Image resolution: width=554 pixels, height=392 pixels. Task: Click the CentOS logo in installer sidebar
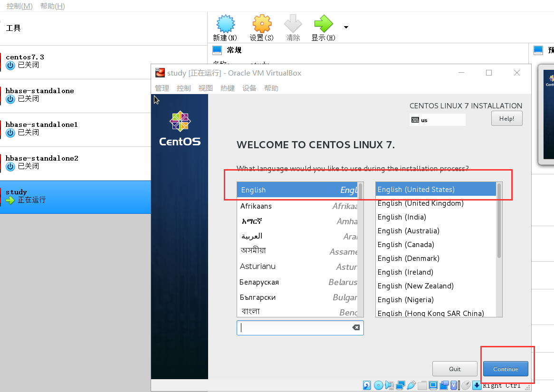(180, 129)
